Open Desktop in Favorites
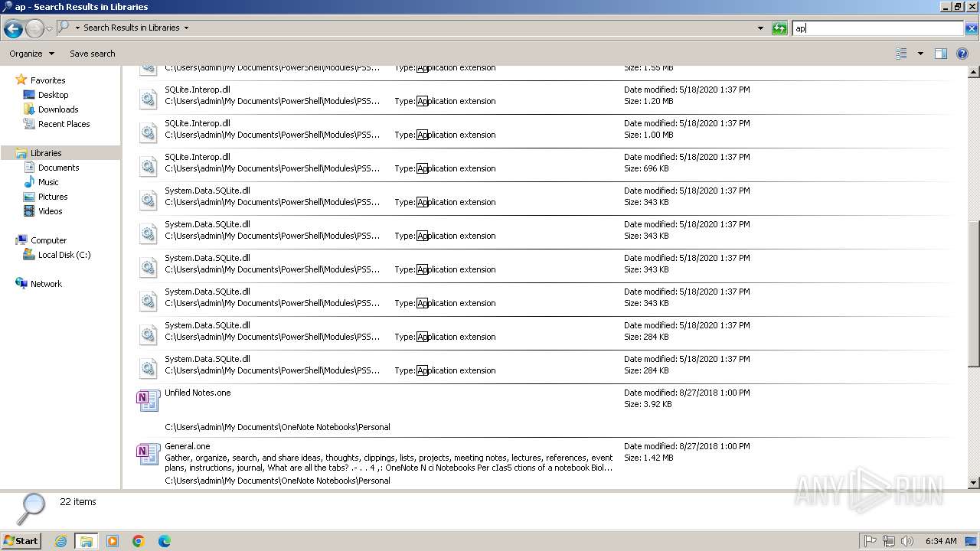980x551 pixels. coord(53,95)
